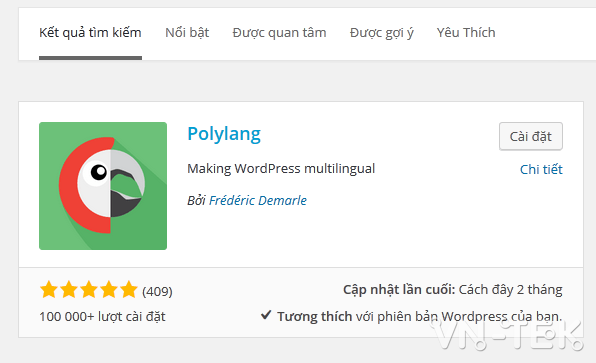This screenshot has width=596, height=363.
Task: Click 'Cập nhật lần cuối: Cách đây 2 tháng'
Action: 453,290
